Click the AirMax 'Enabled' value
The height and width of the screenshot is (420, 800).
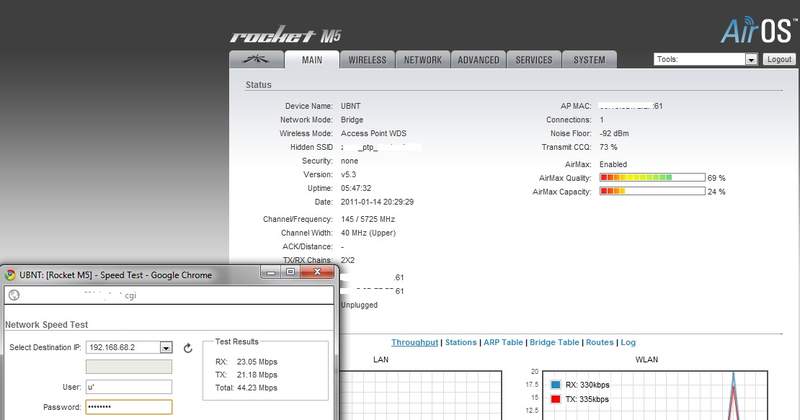[x=613, y=164]
